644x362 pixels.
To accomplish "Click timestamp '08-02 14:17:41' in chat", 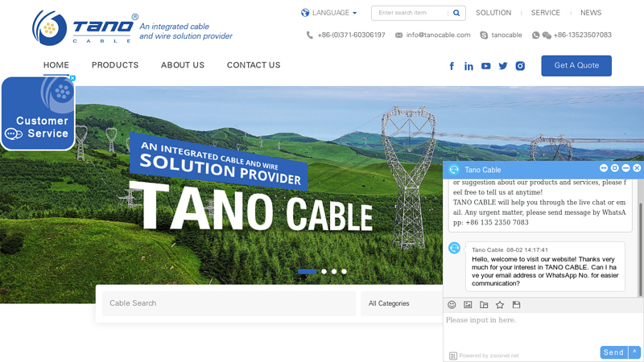I will tap(527, 249).
